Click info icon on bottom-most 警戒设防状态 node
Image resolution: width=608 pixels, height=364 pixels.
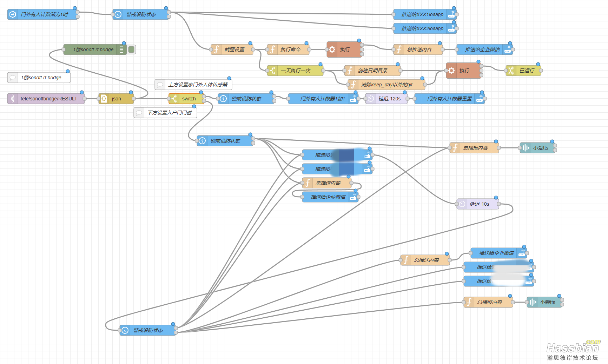[x=125, y=330]
